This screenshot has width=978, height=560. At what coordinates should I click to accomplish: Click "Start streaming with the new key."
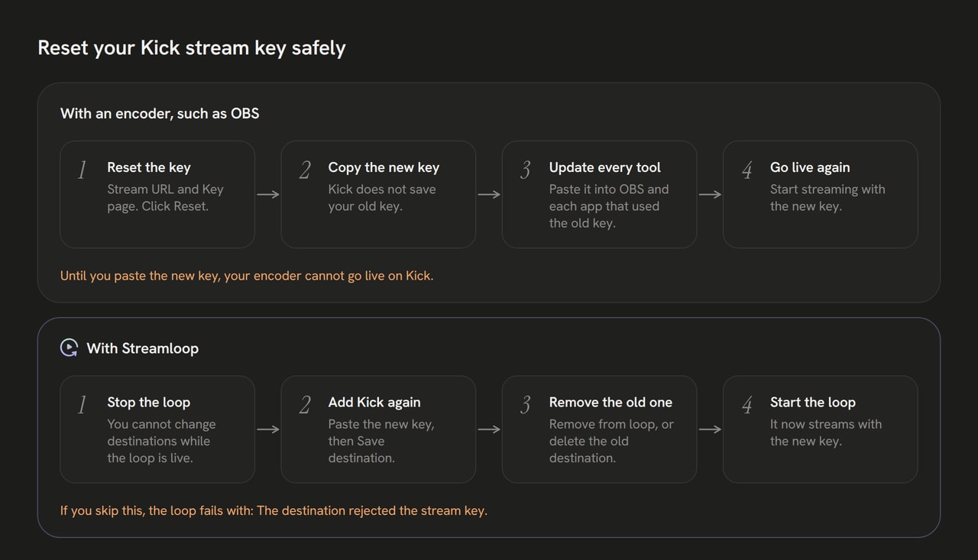827,197
